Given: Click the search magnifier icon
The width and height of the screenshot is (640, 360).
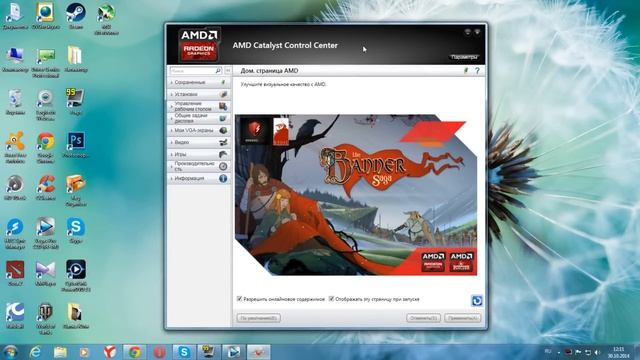Looking at the screenshot, I should 218,71.
